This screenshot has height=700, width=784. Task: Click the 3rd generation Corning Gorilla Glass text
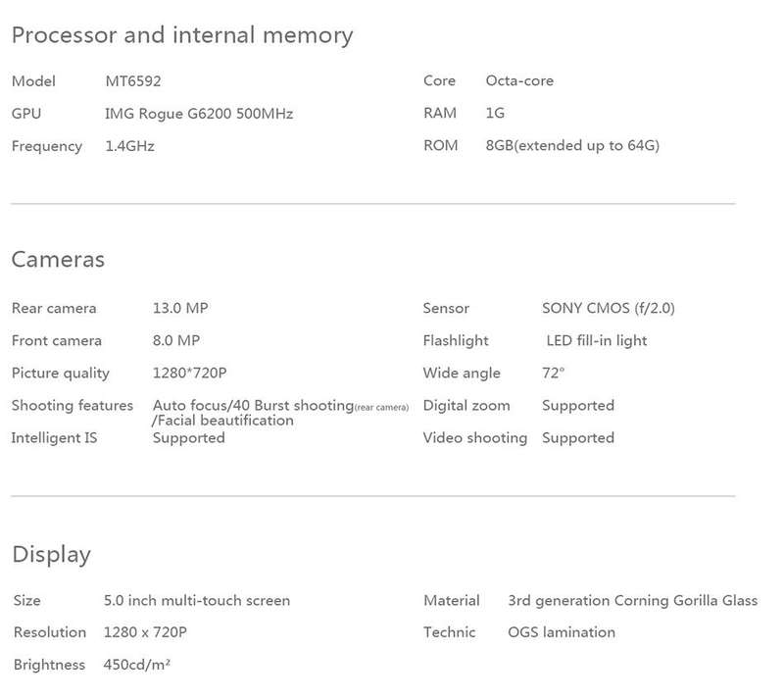point(632,600)
